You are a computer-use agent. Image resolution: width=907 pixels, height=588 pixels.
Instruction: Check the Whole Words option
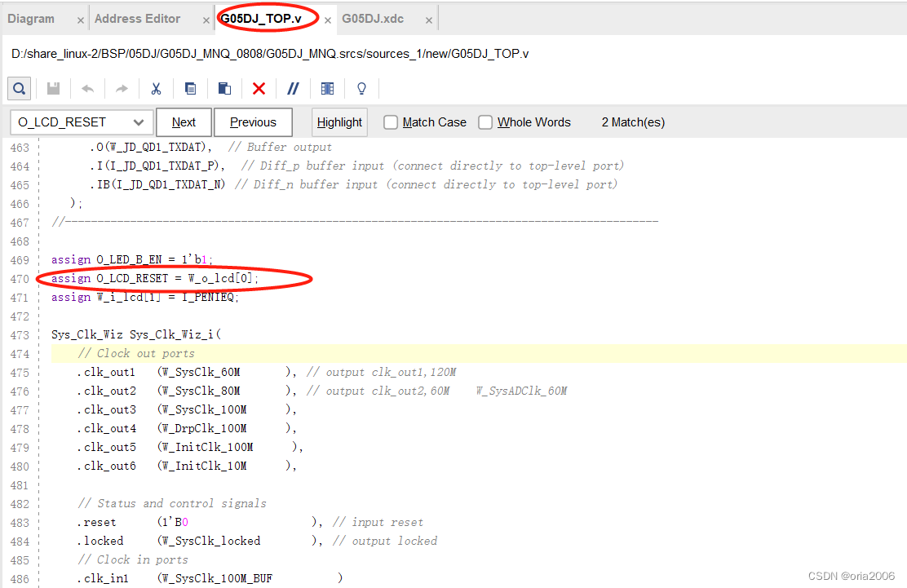coord(485,122)
